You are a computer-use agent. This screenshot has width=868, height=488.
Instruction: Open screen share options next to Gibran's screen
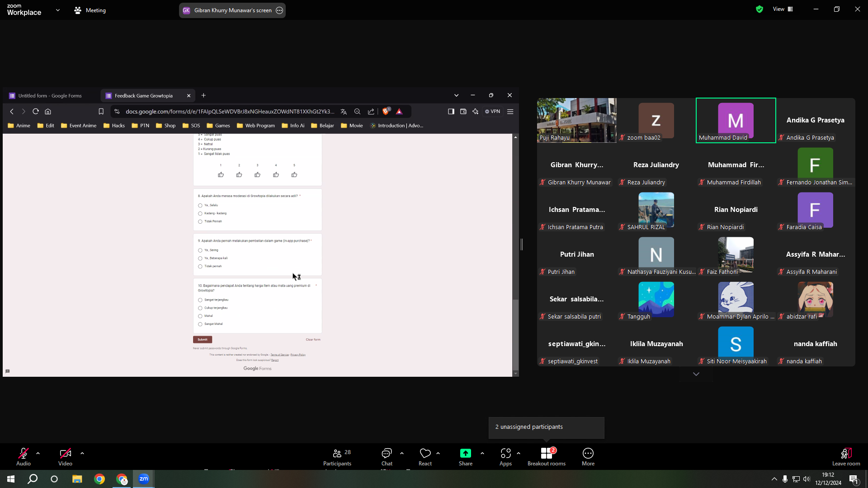tap(279, 10)
